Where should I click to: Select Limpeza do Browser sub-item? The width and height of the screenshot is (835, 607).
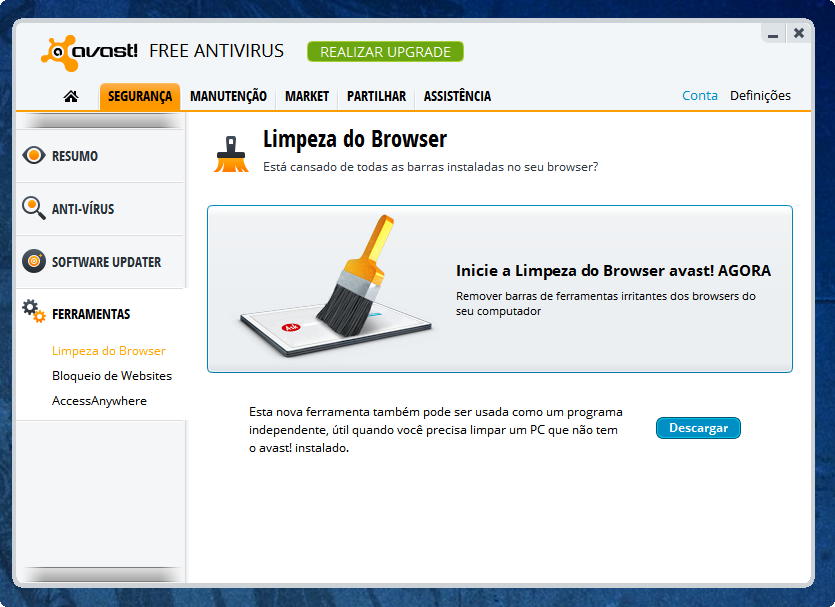click(109, 351)
